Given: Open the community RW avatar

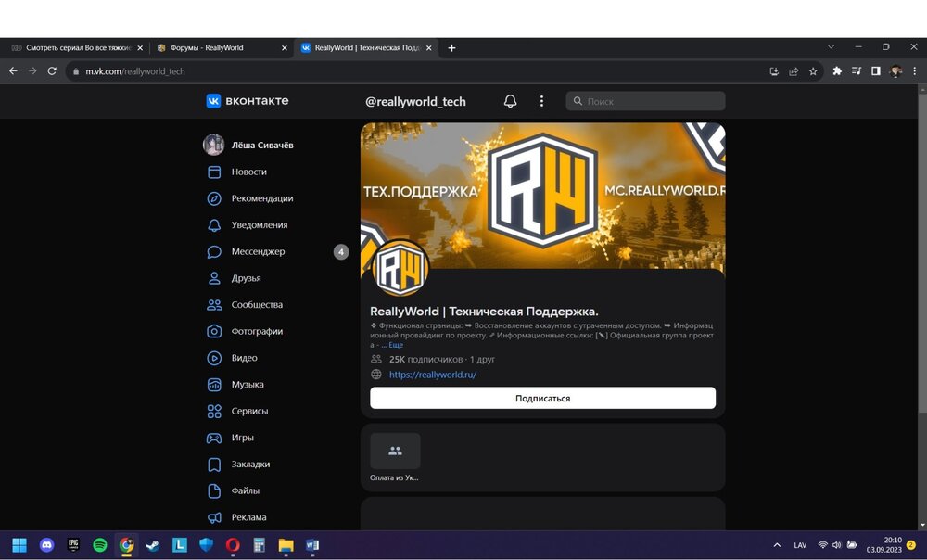Looking at the screenshot, I should (x=400, y=268).
